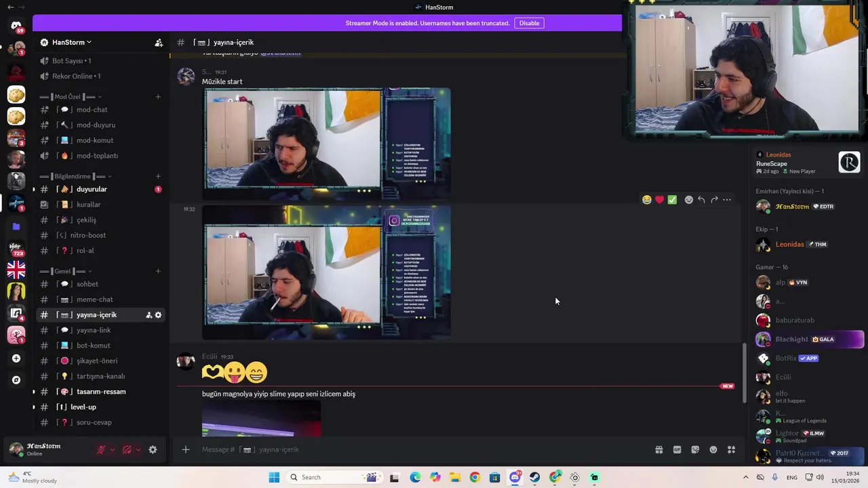Open the gift Nitro icon

tap(658, 449)
